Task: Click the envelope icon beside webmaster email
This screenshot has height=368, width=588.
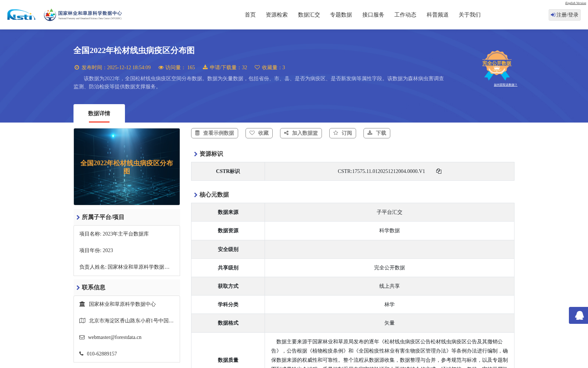Action: (x=82, y=337)
